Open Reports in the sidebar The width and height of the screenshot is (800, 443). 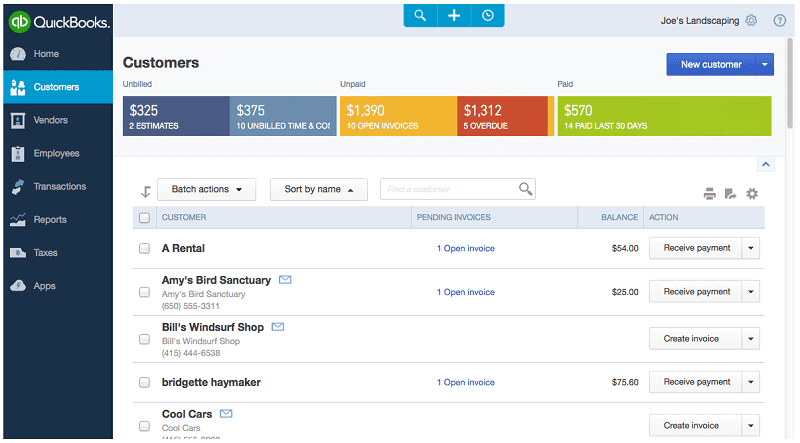pyautogui.click(x=58, y=220)
